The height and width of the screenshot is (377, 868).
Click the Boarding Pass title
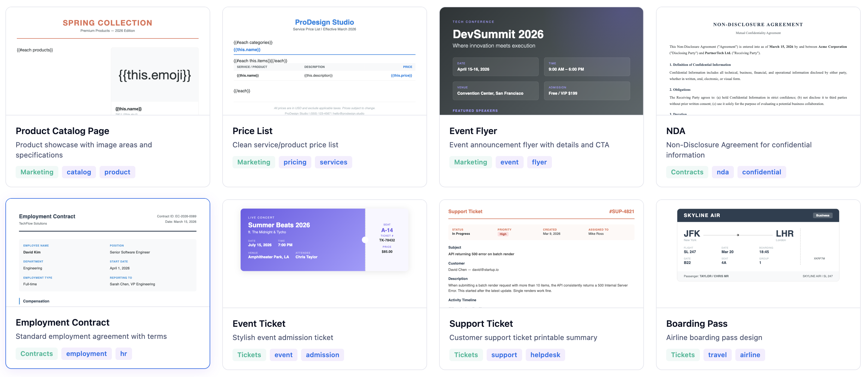click(x=697, y=323)
